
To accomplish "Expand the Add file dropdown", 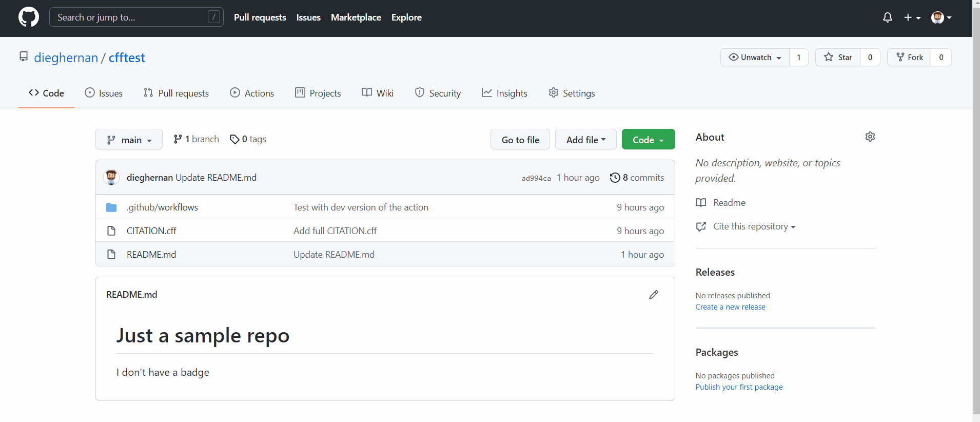I will click(586, 140).
